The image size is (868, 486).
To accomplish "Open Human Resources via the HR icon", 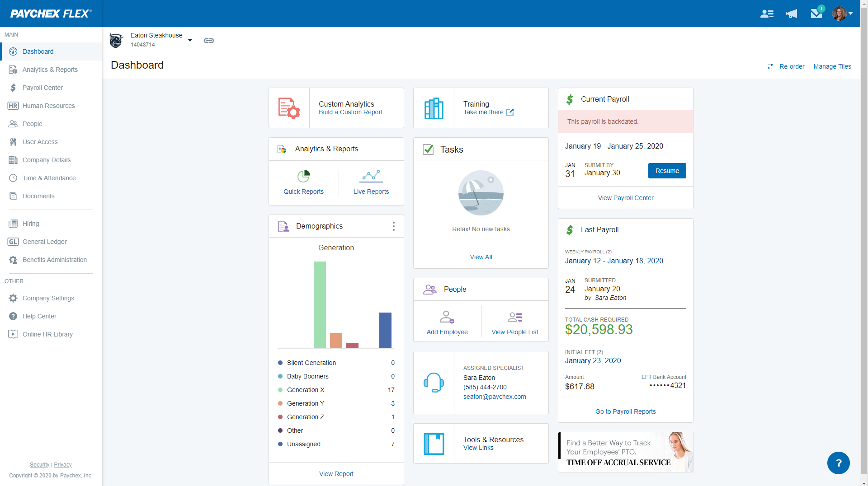I will coord(13,106).
